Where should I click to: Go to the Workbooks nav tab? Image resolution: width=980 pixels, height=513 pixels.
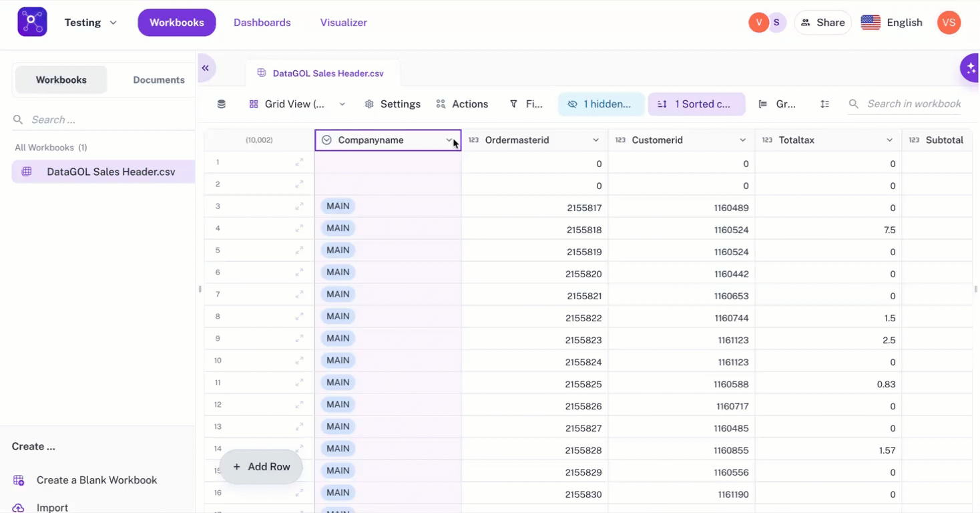[177, 23]
